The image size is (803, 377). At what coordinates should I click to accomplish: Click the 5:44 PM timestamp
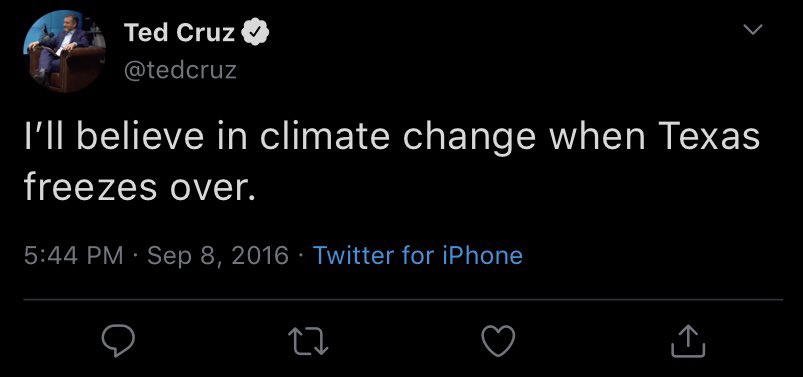(x=74, y=255)
